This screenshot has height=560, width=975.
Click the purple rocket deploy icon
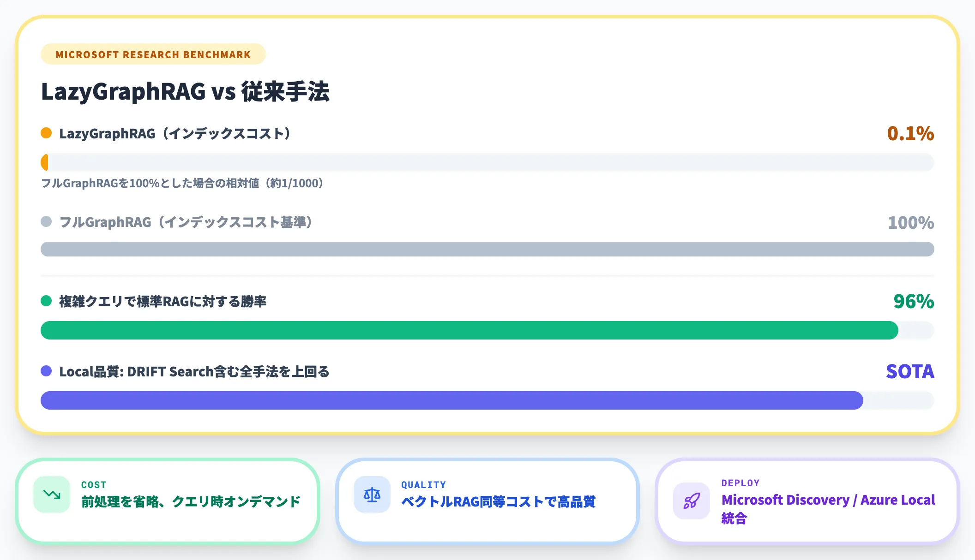[692, 501]
